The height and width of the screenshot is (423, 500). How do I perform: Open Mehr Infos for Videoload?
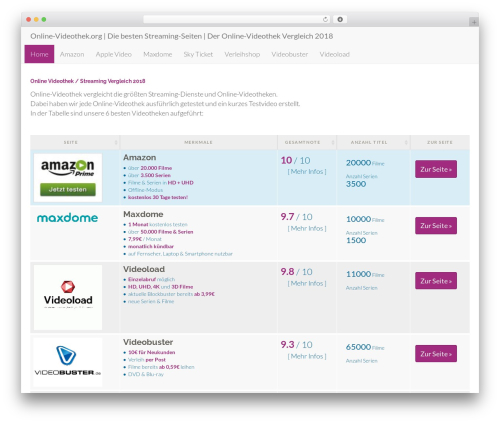point(307,283)
